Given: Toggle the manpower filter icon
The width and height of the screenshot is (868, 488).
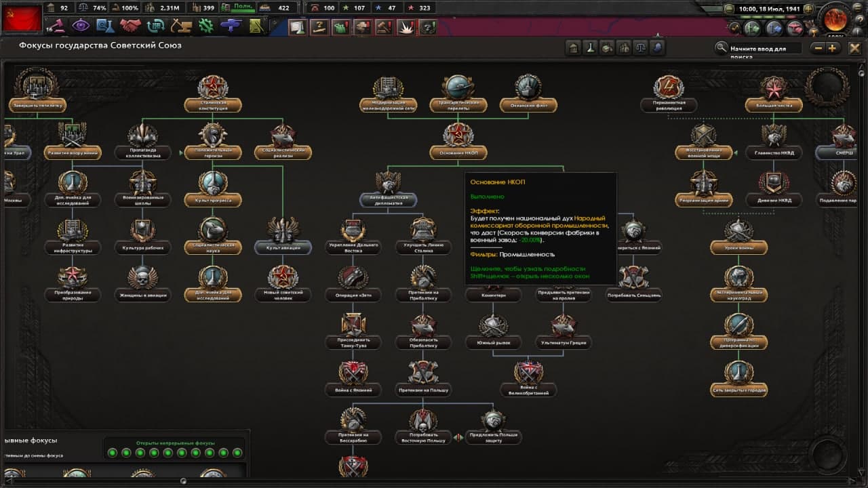Looking at the screenshot, I should [x=624, y=48].
